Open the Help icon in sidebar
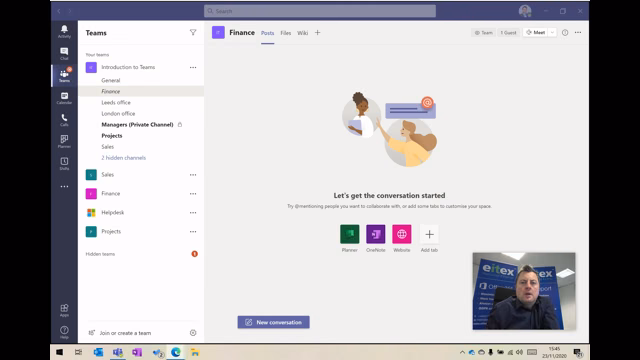The image size is (640, 360). (x=64, y=332)
